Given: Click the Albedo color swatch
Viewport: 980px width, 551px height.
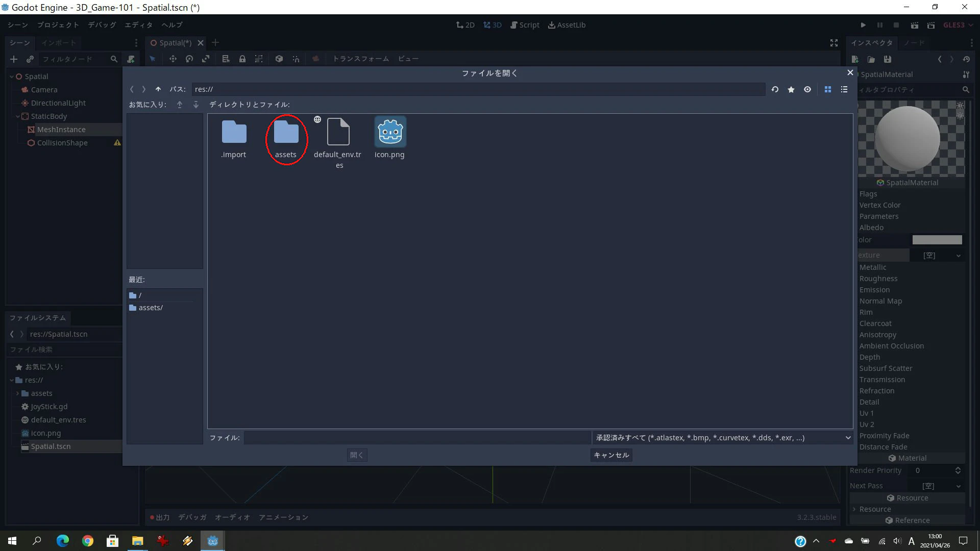Looking at the screenshot, I should coord(937,240).
